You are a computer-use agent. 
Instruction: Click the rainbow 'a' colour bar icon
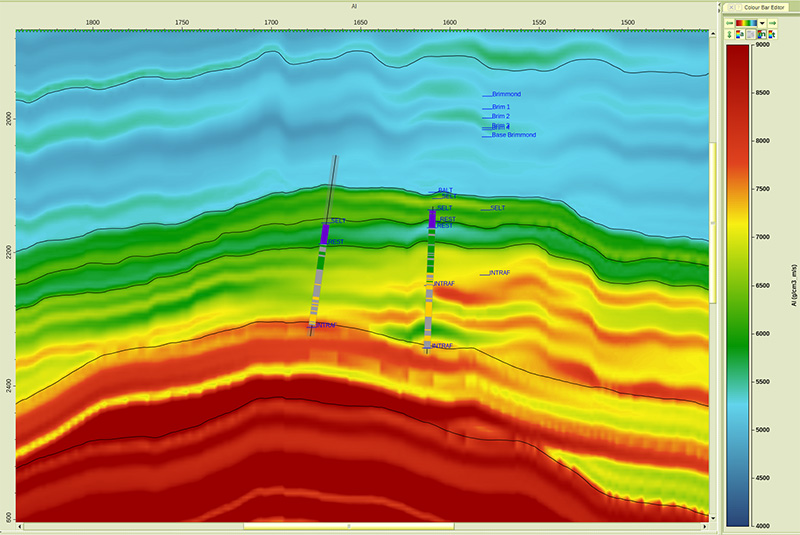click(739, 35)
